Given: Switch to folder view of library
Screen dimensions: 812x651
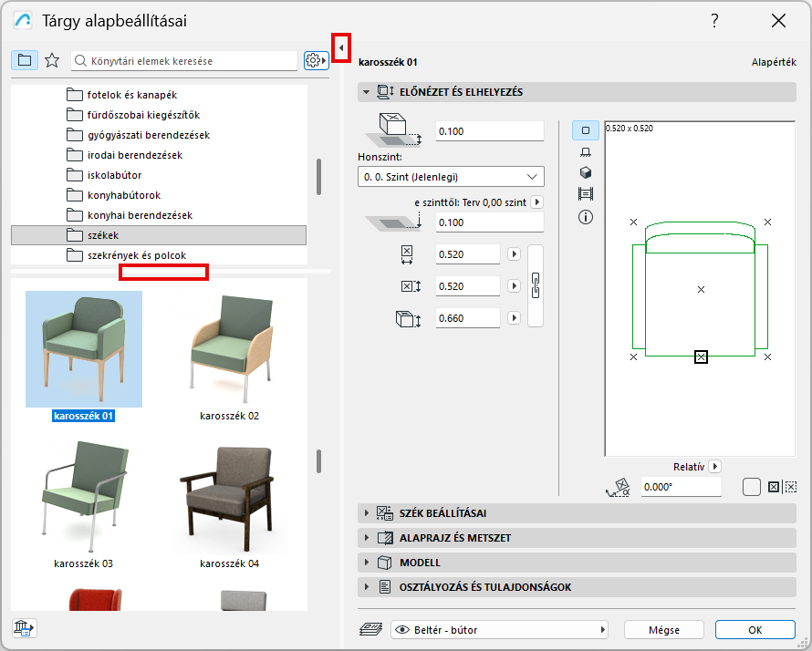Looking at the screenshot, I should point(25,60).
